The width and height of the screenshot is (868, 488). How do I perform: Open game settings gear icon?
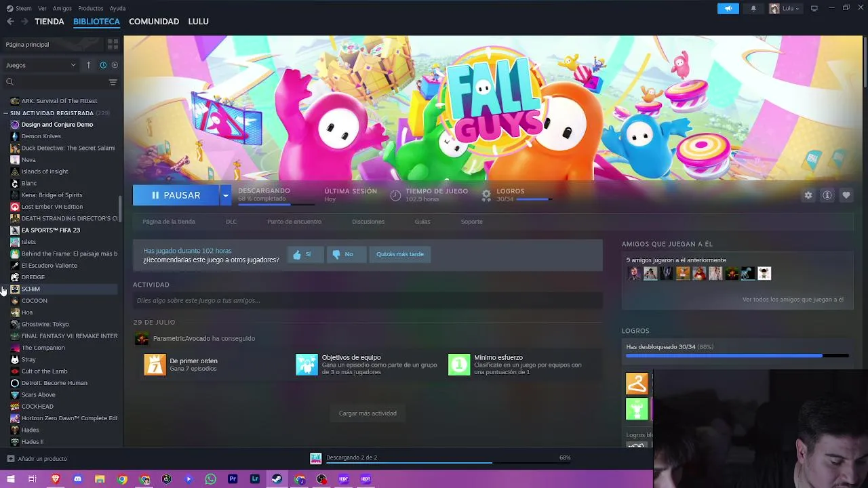click(x=808, y=195)
